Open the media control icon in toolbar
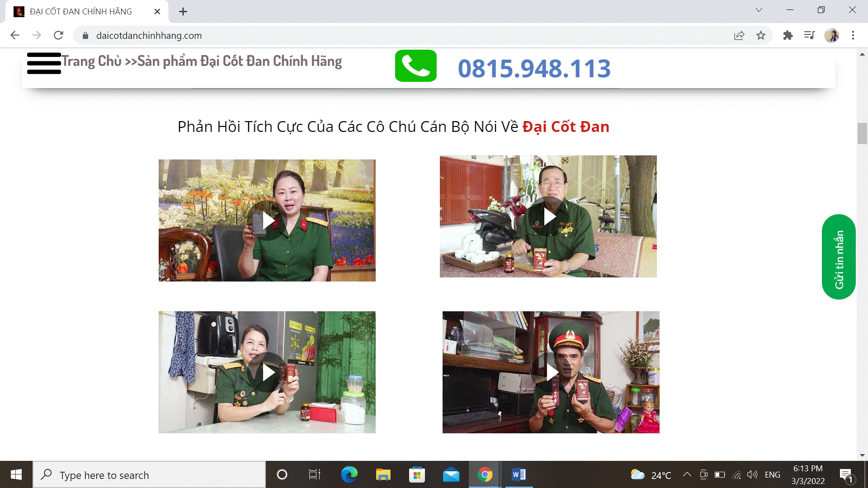This screenshot has height=488, width=868. click(x=809, y=35)
